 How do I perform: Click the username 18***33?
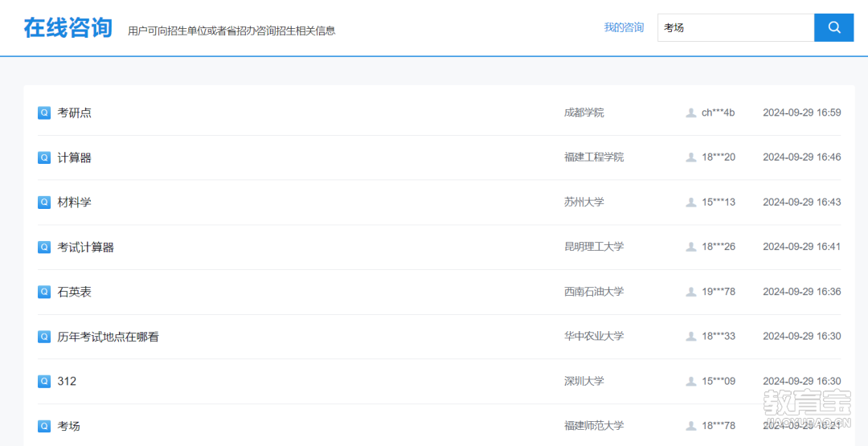(x=719, y=337)
